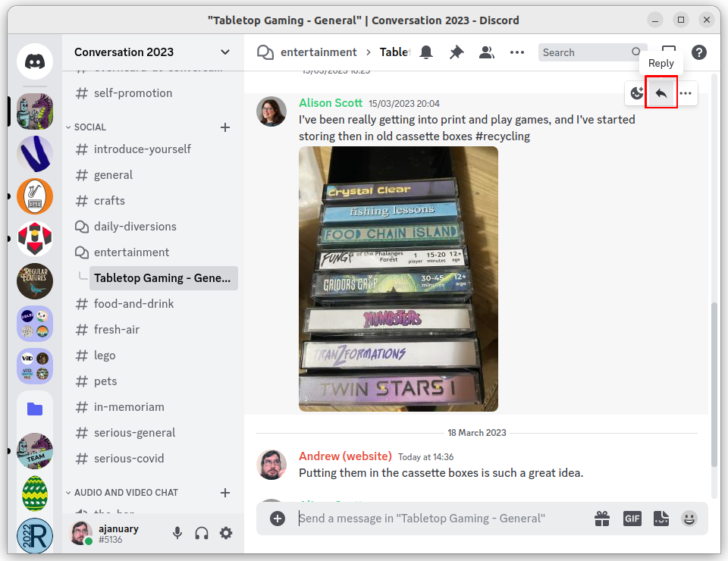
Task: Open Alison Scott's user profile name
Action: tap(331, 102)
